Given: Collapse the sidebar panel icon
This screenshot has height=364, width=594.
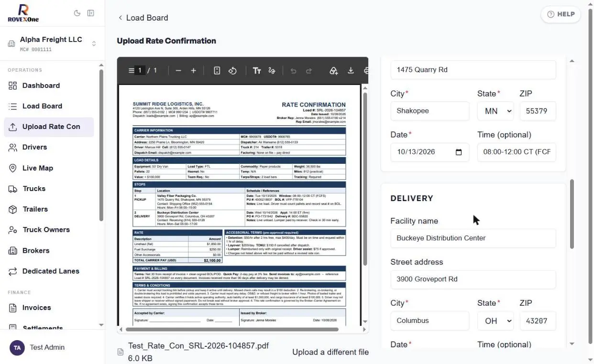Looking at the screenshot, I should 90,13.
